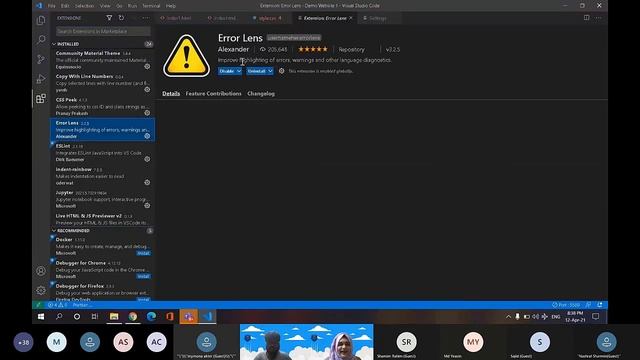Open the Source Control view

pyautogui.click(x=41, y=59)
